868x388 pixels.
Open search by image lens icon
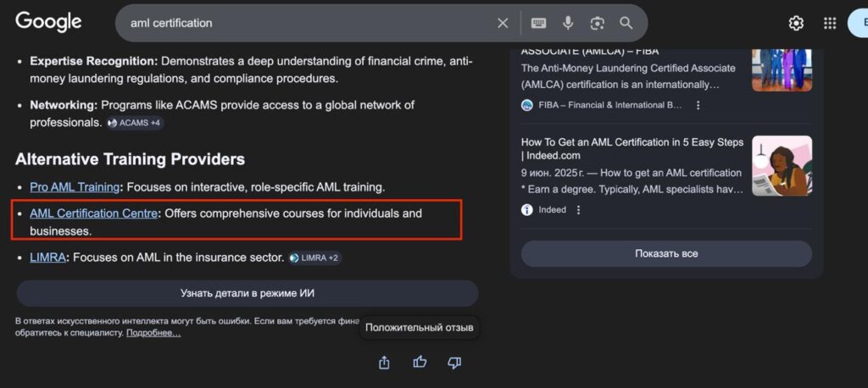[597, 23]
